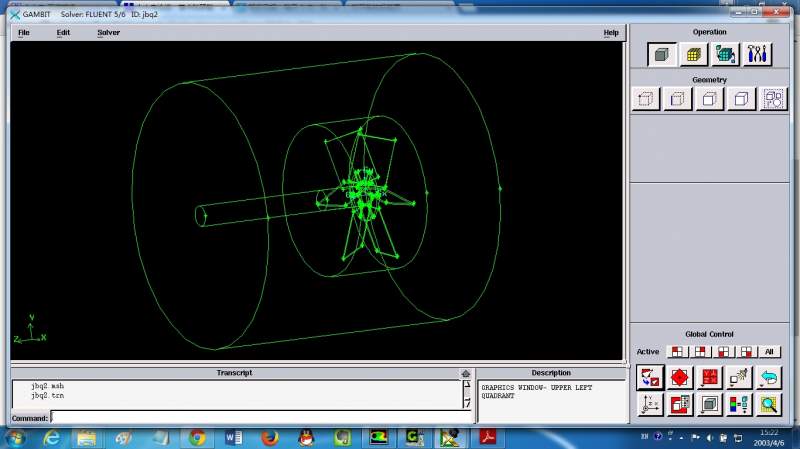The height and width of the screenshot is (449, 800).
Task: Open QQ penguin icon in taskbar
Action: point(306,438)
